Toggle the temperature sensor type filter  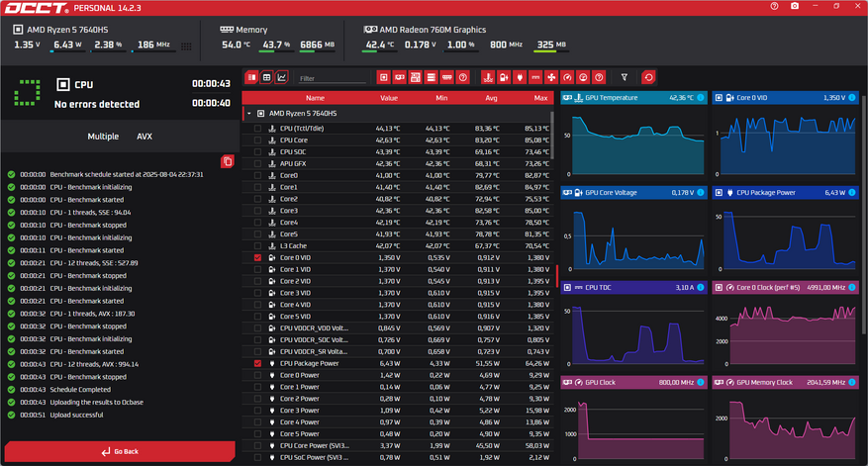coord(488,77)
